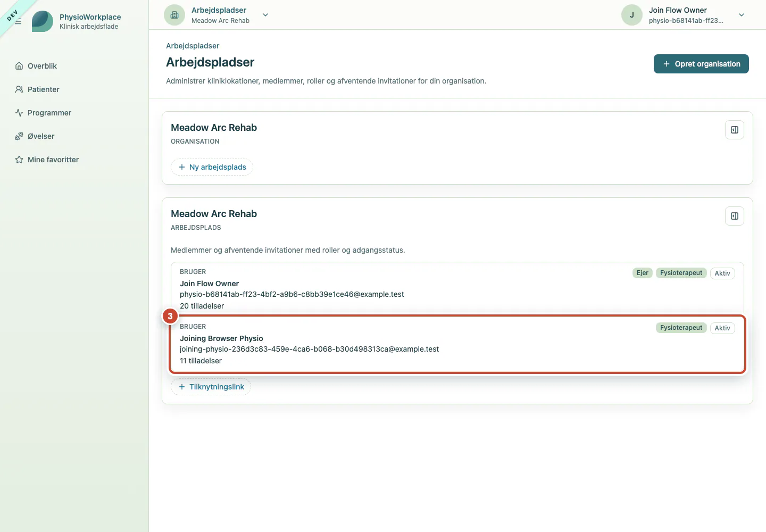766x532 pixels.
Task: Click the Opret organisation button
Action: [x=701, y=64]
